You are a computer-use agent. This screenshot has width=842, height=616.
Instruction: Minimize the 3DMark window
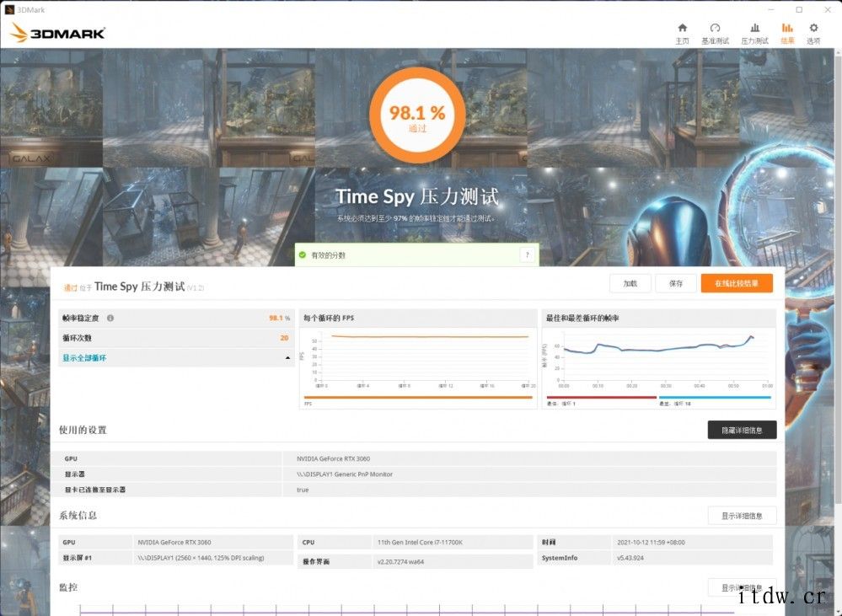click(x=771, y=9)
